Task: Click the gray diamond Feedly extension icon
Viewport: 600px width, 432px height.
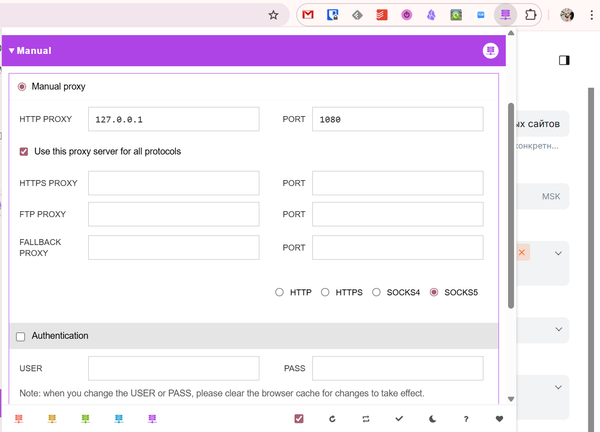Action: point(357,15)
